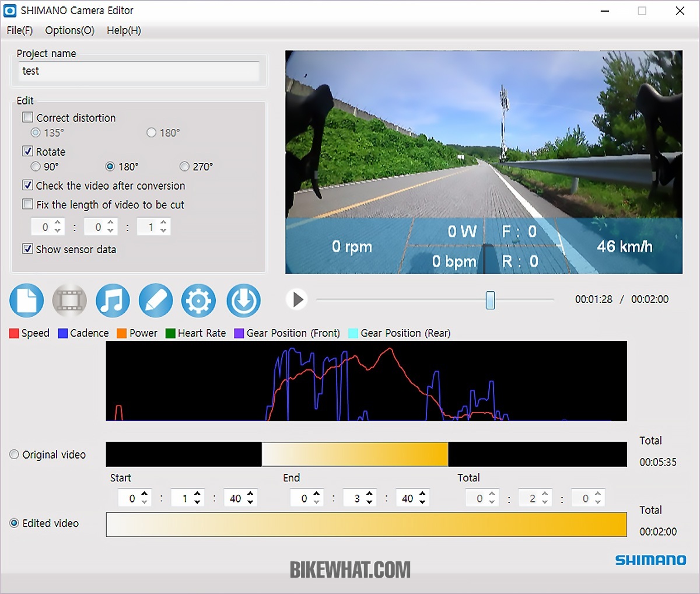Image resolution: width=700 pixels, height=594 pixels.
Task: Select the Original video radio button
Action: 14,454
